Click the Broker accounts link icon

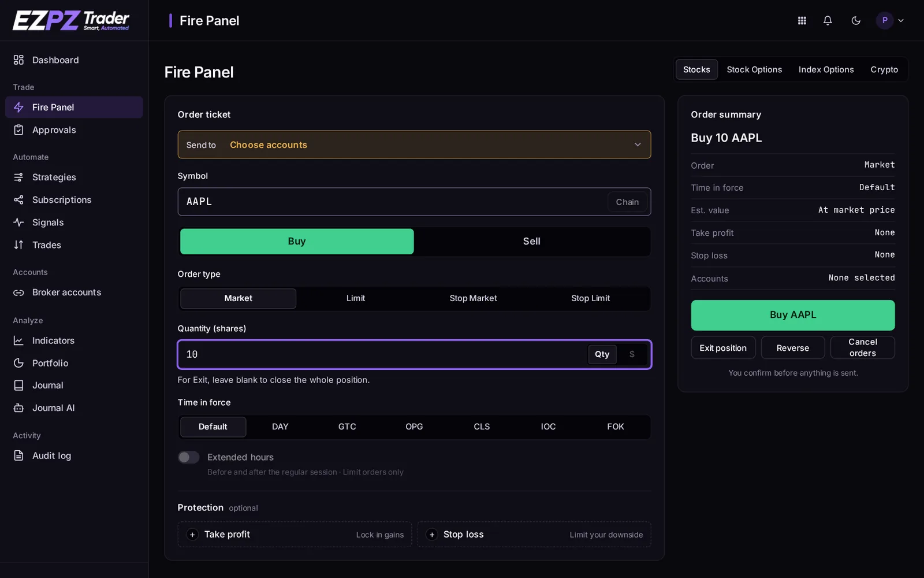(18, 292)
